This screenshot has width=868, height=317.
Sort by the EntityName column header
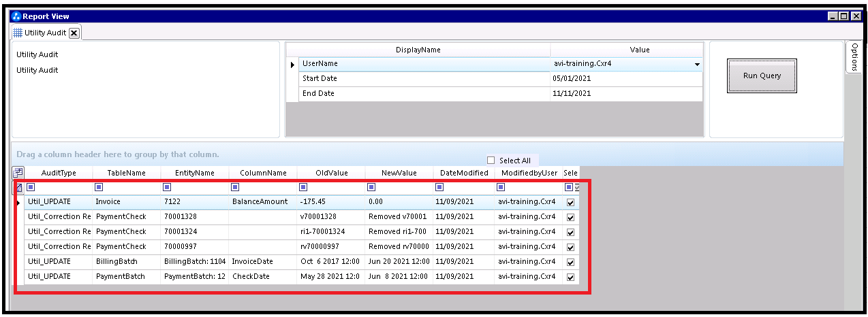pos(195,173)
